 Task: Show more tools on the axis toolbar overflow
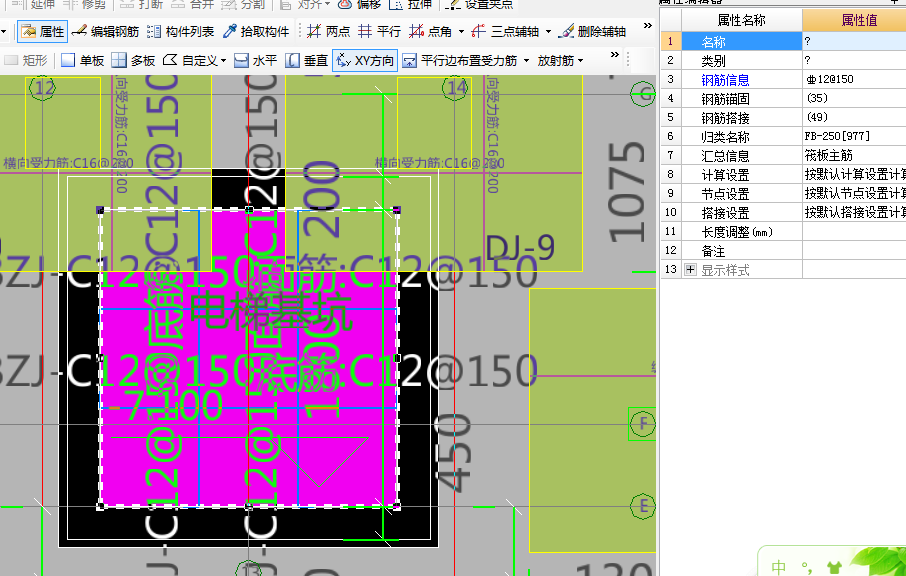[648, 25]
